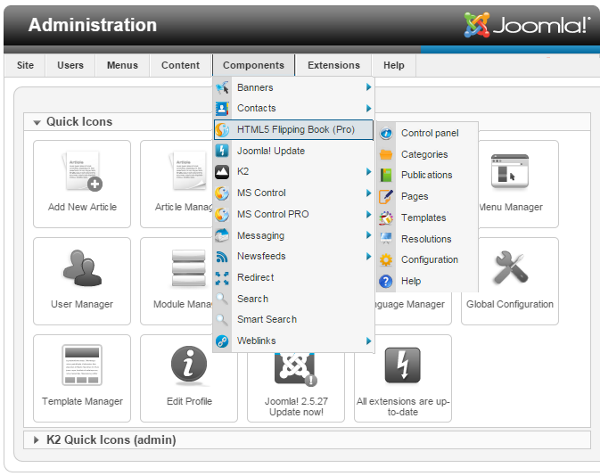Open Menu Manager quick icon
600x476 pixels.
click(518, 184)
